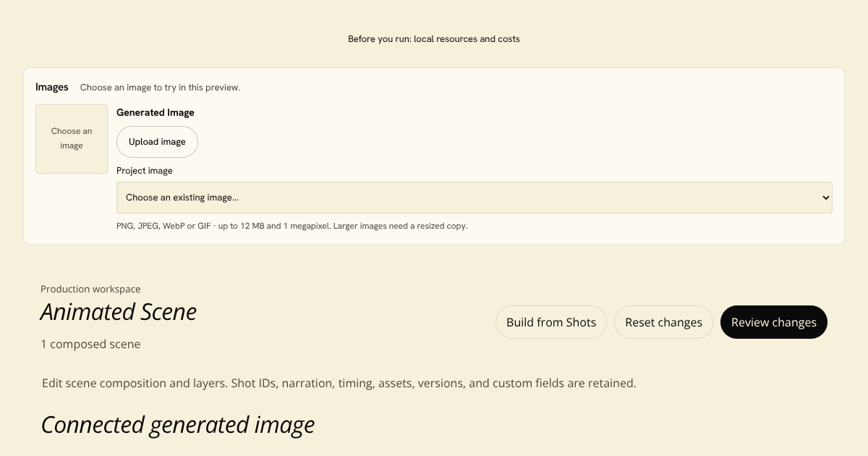868x456 pixels.
Task: Expand the Before you run resources and costs notice
Action: click(434, 39)
